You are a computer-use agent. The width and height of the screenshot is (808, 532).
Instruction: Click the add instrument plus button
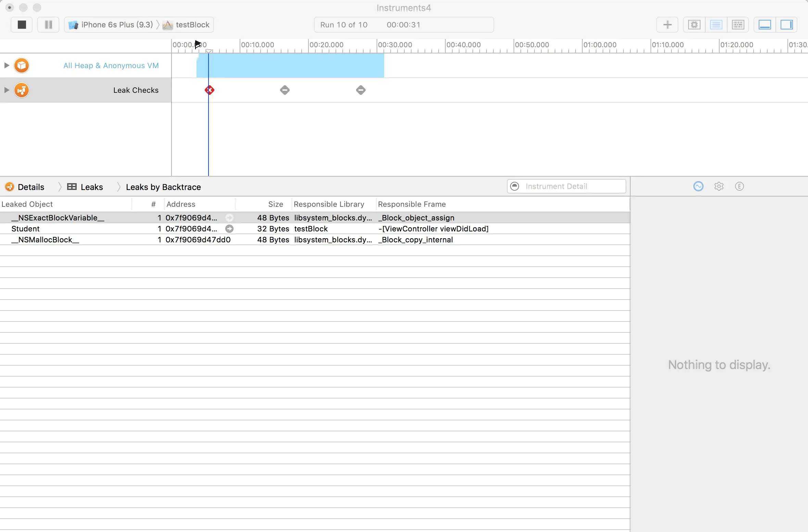tap(667, 25)
